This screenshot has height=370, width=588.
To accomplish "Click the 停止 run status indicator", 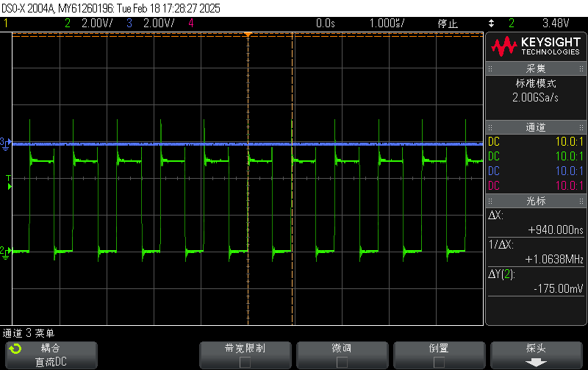I will (448, 24).
